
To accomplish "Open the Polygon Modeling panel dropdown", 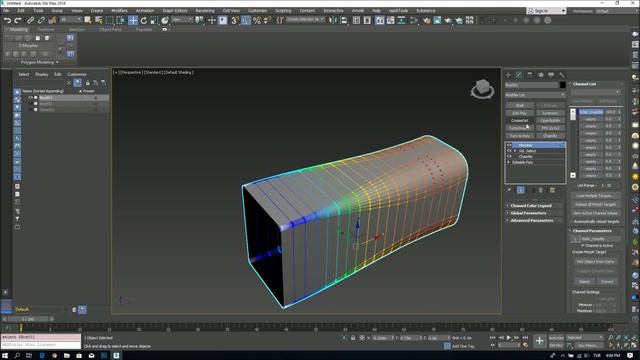I will click(39, 62).
